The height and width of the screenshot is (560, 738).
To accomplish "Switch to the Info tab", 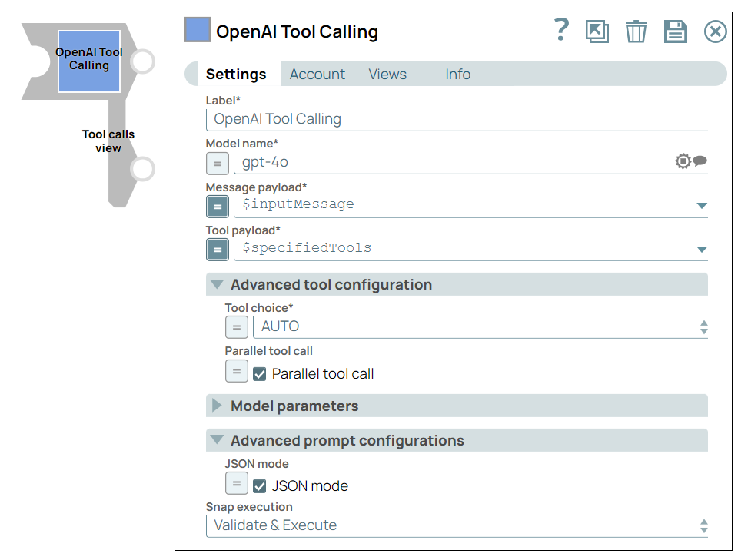I will (x=458, y=75).
